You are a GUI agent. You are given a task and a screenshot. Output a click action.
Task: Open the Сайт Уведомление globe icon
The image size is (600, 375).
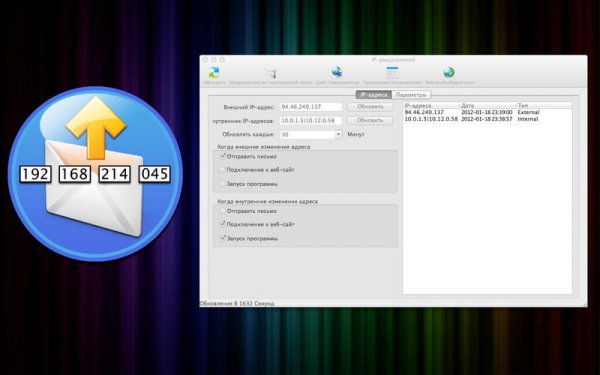pyautogui.click(x=337, y=72)
